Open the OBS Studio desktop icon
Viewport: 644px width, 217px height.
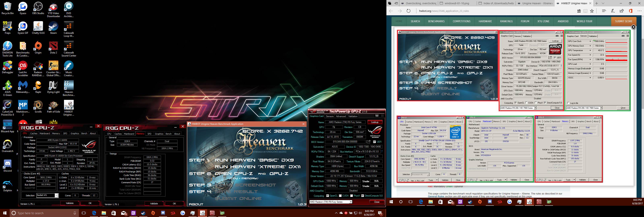pyautogui.click(x=38, y=8)
